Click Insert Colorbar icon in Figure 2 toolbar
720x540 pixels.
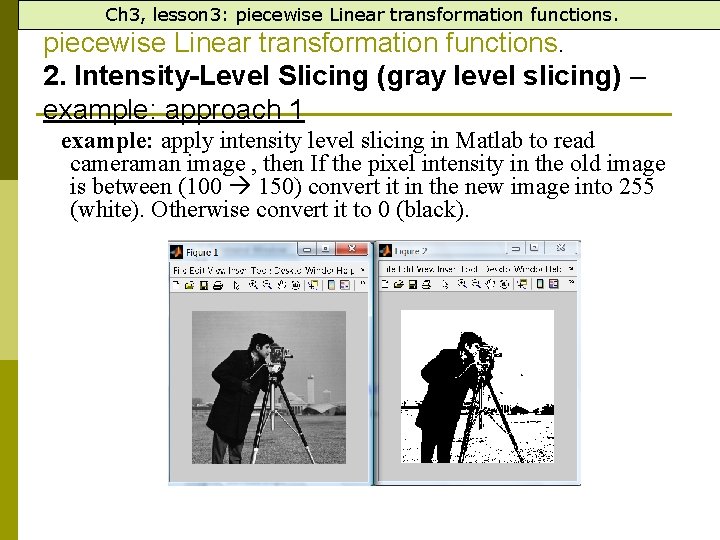coord(540,284)
